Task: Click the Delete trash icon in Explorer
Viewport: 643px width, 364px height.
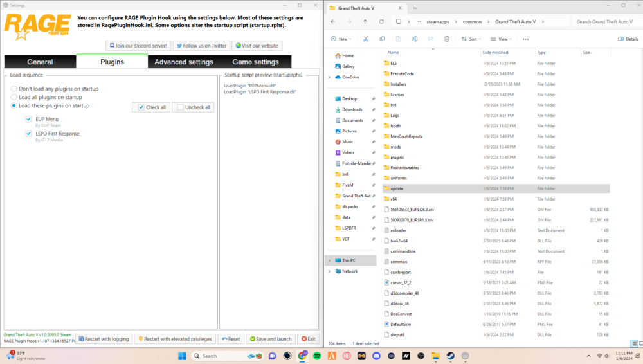Action: 447,39
